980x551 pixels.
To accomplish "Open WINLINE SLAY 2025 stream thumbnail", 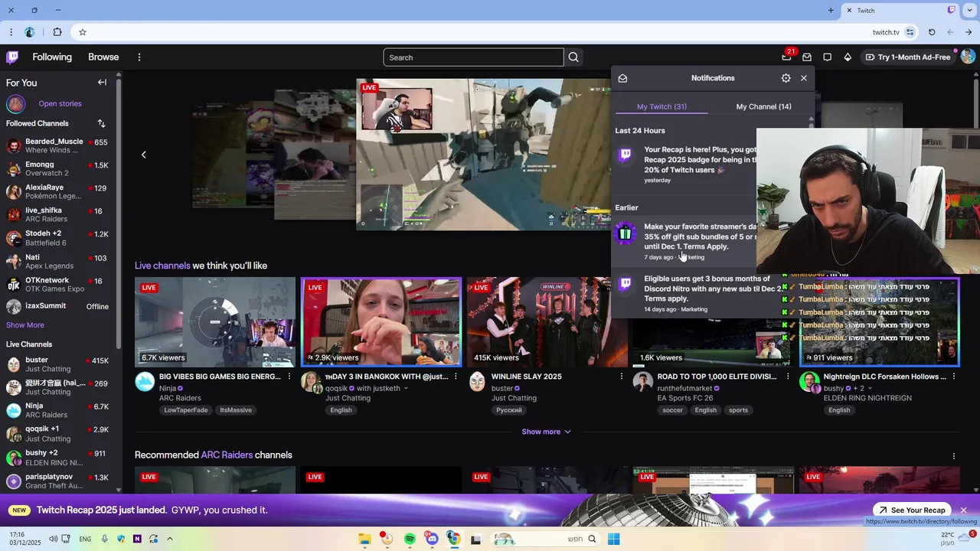I will click(x=547, y=321).
